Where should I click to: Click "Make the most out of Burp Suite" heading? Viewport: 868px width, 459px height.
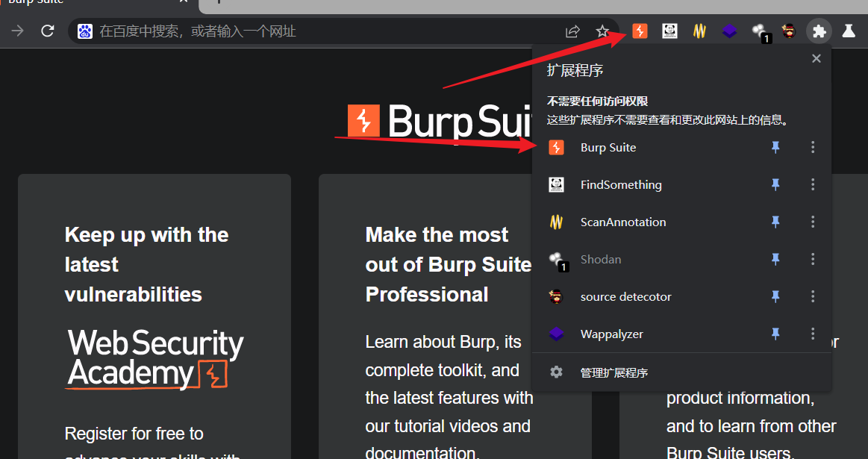(449, 265)
